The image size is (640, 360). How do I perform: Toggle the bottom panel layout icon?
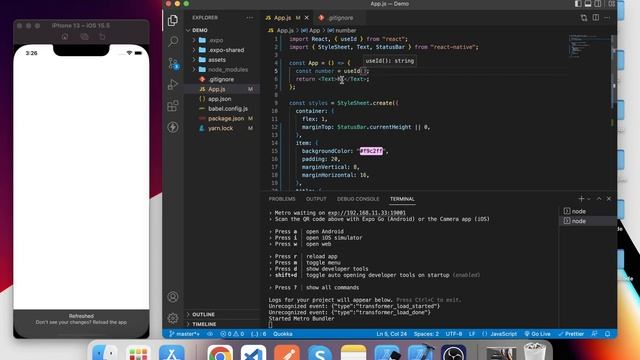click(x=588, y=4)
